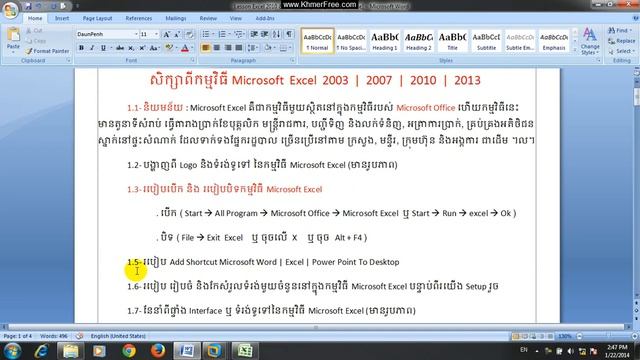
Task: Apply the Superscript format
Action: click(142, 48)
